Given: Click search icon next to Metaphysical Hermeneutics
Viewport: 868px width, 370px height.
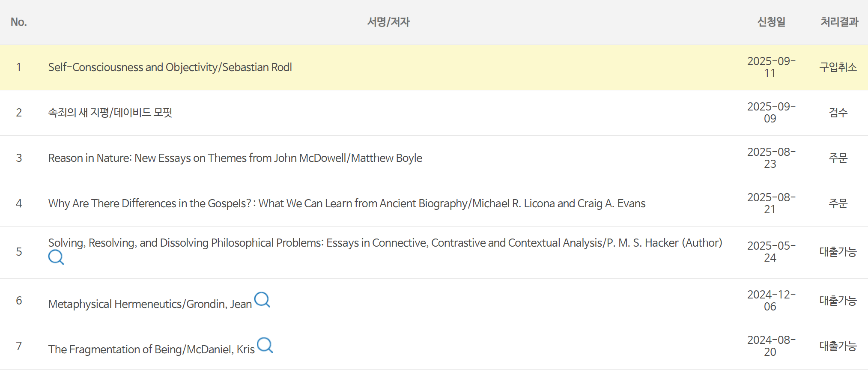Looking at the screenshot, I should pos(262,300).
